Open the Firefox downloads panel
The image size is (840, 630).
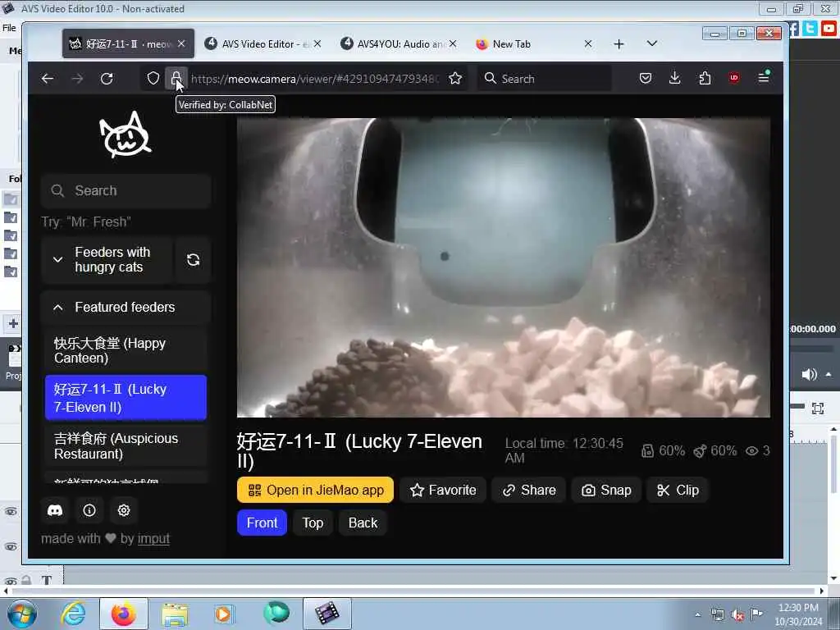[x=675, y=78]
